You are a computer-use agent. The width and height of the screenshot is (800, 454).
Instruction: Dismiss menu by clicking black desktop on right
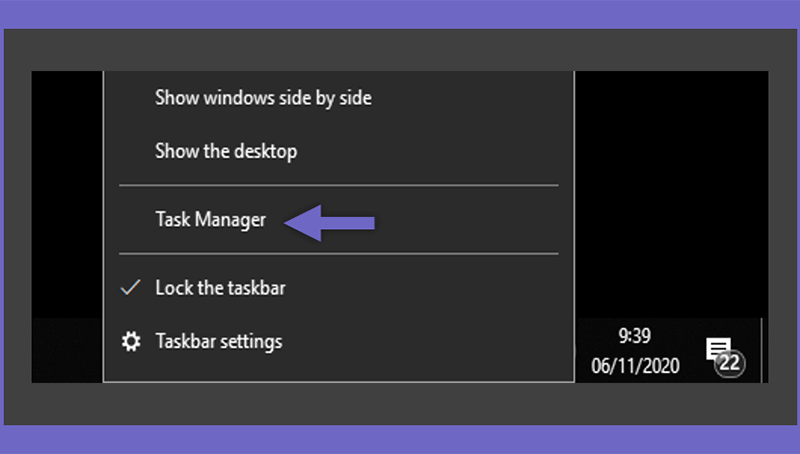click(x=671, y=194)
